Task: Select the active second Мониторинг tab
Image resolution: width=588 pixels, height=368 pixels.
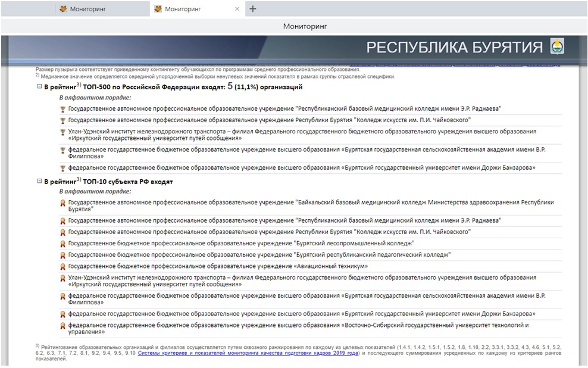Action: click(190, 9)
